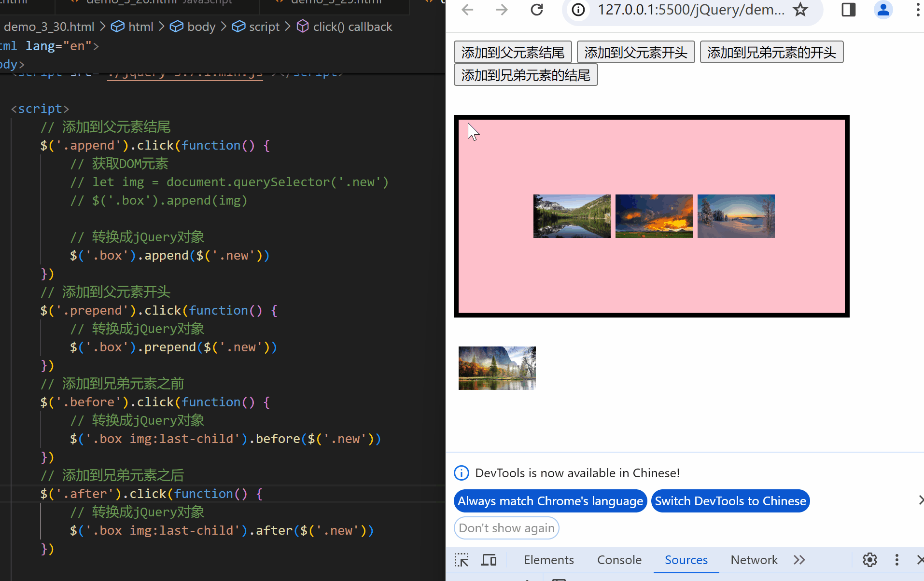Click the $('.after').click(function() line
Image resolution: width=924 pixels, height=581 pixels.
152,494
